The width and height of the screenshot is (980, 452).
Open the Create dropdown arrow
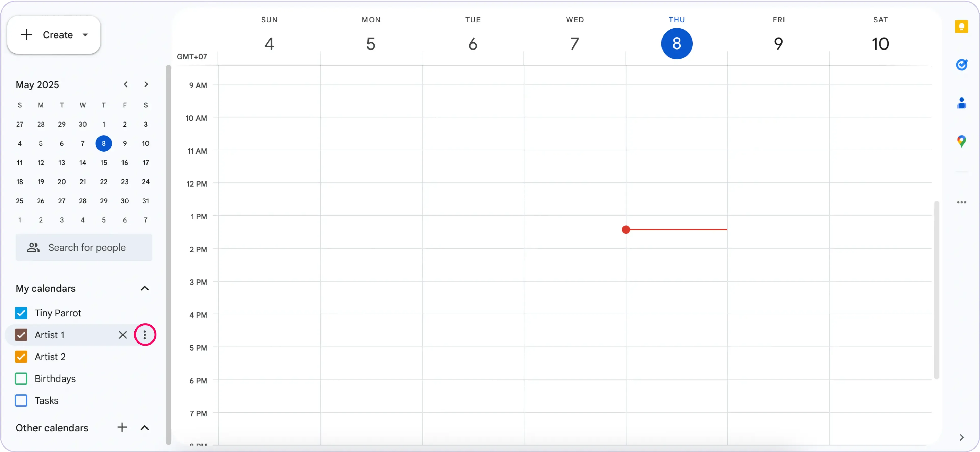click(x=85, y=35)
